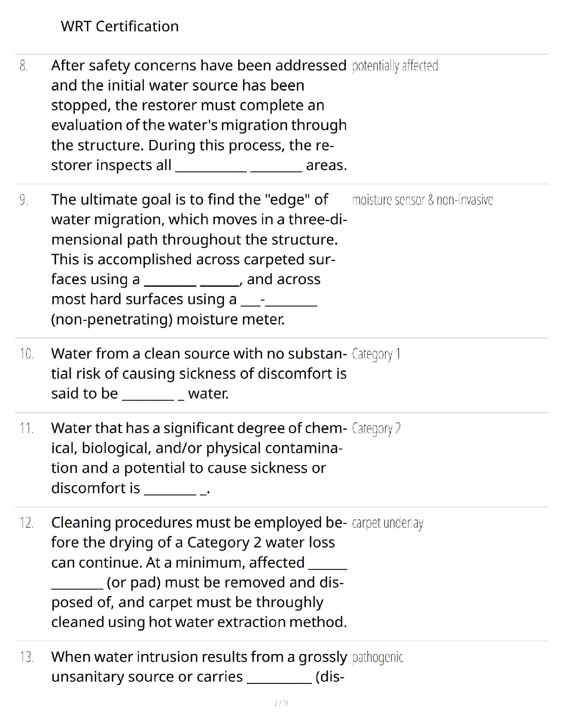Click question 12 text about cleaning procedures
This screenshot has height=728, width=563.
tap(199, 572)
